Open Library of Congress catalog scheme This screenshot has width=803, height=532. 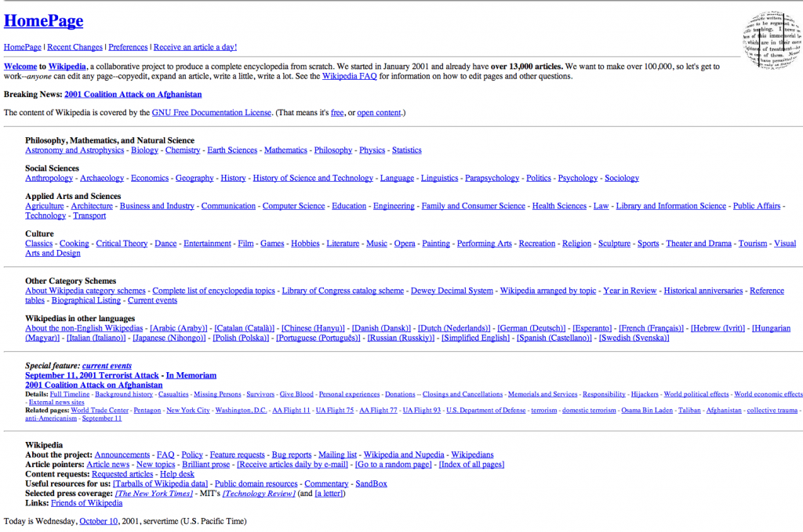point(343,291)
